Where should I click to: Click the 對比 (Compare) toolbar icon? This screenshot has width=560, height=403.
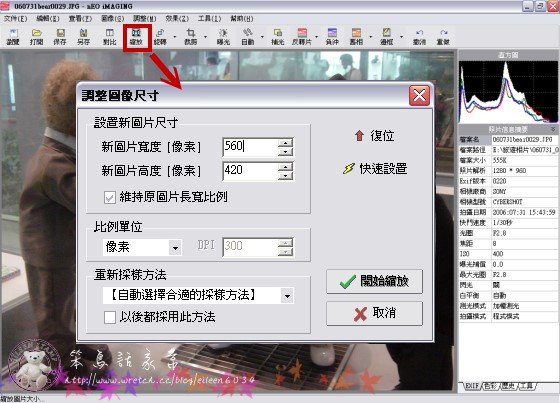tap(110, 37)
